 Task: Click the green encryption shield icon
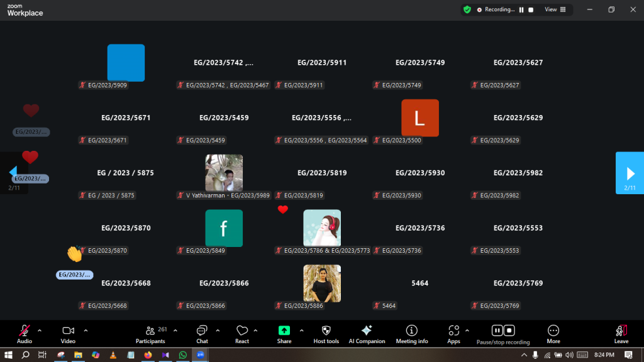[x=467, y=9]
